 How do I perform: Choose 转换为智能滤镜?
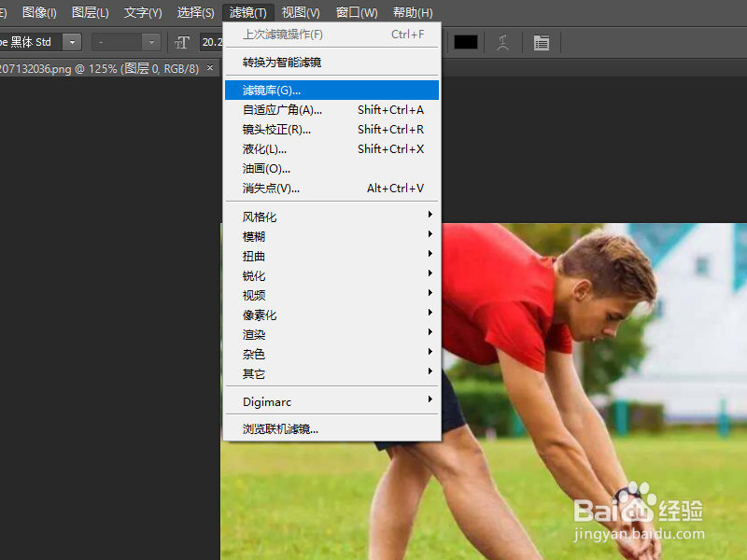tap(280, 63)
